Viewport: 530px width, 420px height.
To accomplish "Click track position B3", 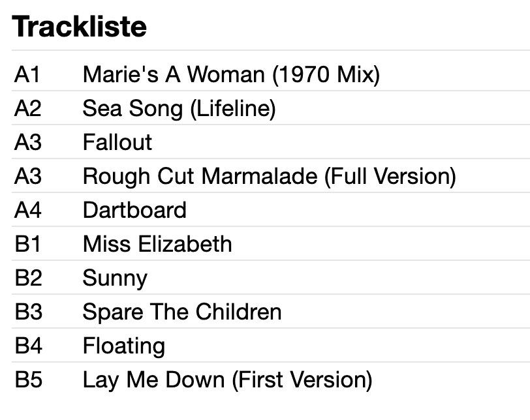I will (x=29, y=312).
